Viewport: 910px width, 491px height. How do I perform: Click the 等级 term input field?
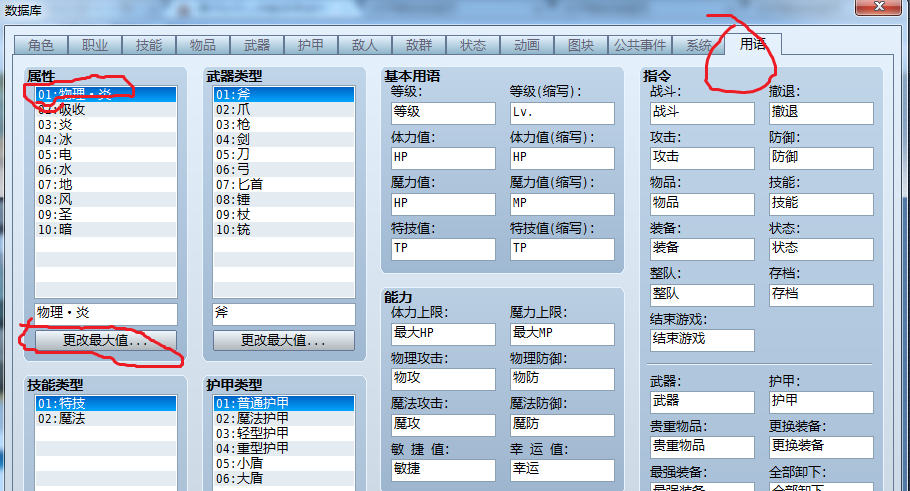pyautogui.click(x=443, y=113)
